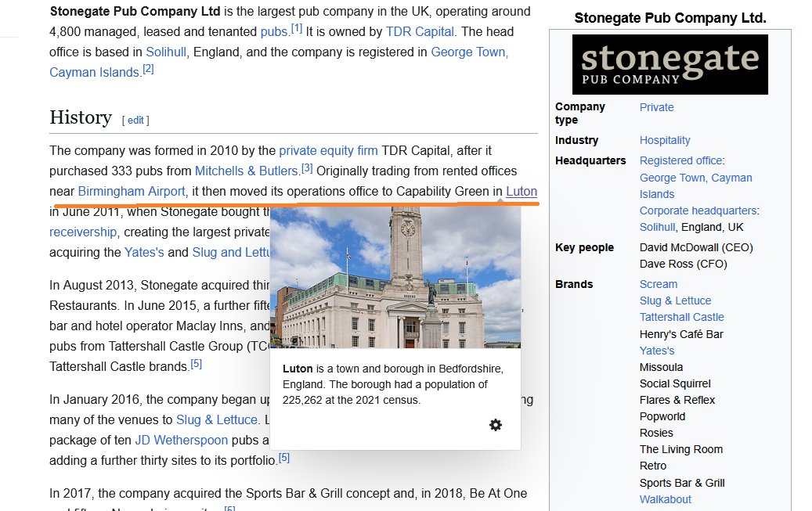Open the pubs link
The height and width of the screenshot is (511, 812).
point(273,32)
